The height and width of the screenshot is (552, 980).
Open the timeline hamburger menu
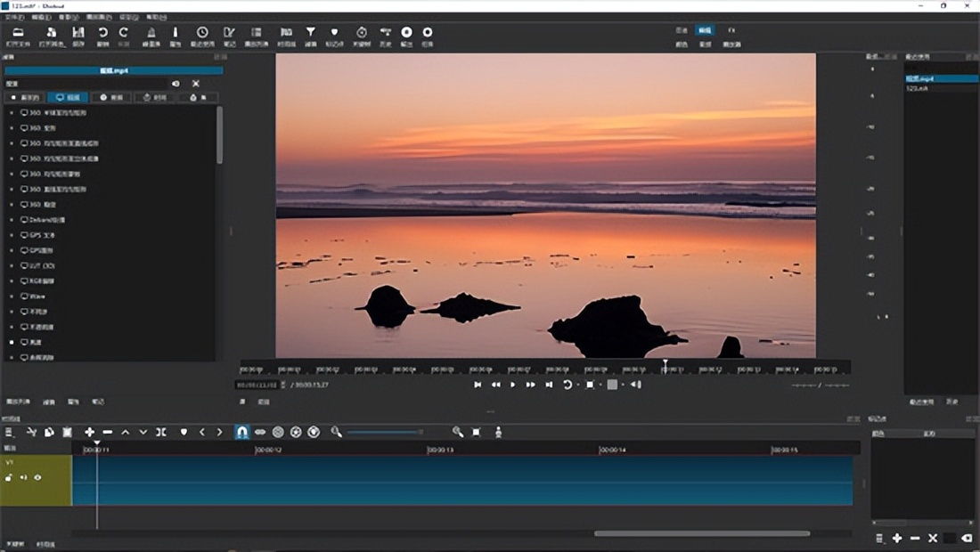pyautogui.click(x=9, y=432)
